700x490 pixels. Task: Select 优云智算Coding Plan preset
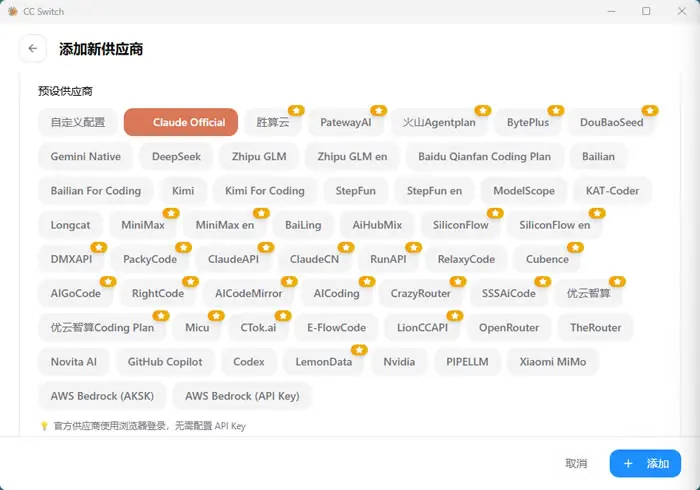102,328
